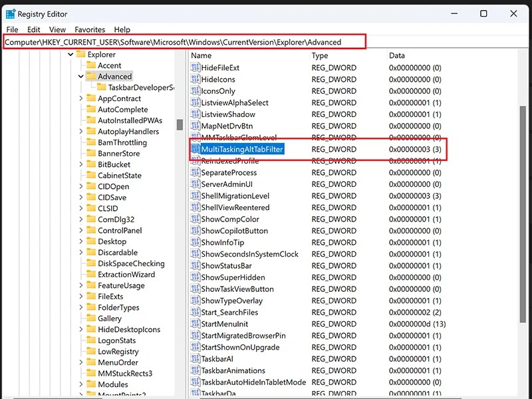The image size is (532, 399).
Task: Click the TaskbarAnimations DWORD icon
Action: coord(196,370)
